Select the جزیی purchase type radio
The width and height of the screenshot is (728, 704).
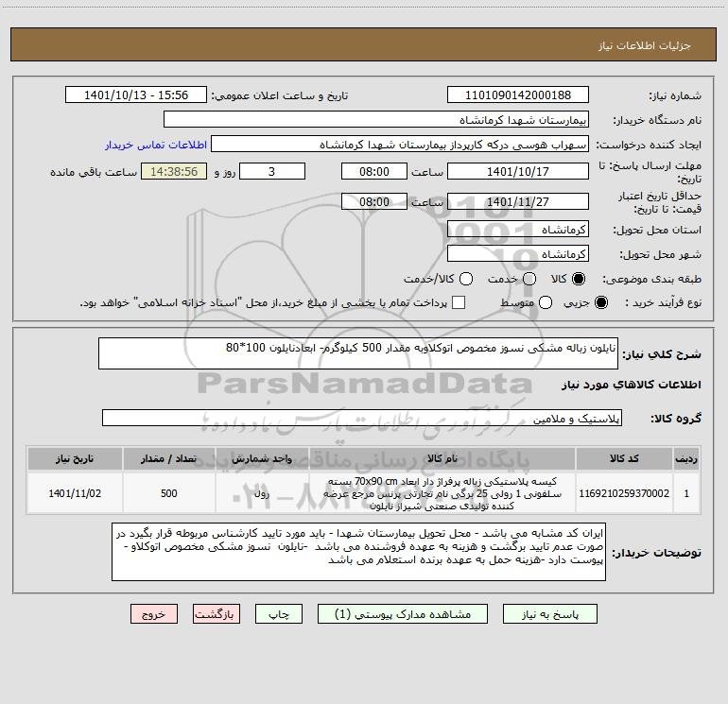600,302
